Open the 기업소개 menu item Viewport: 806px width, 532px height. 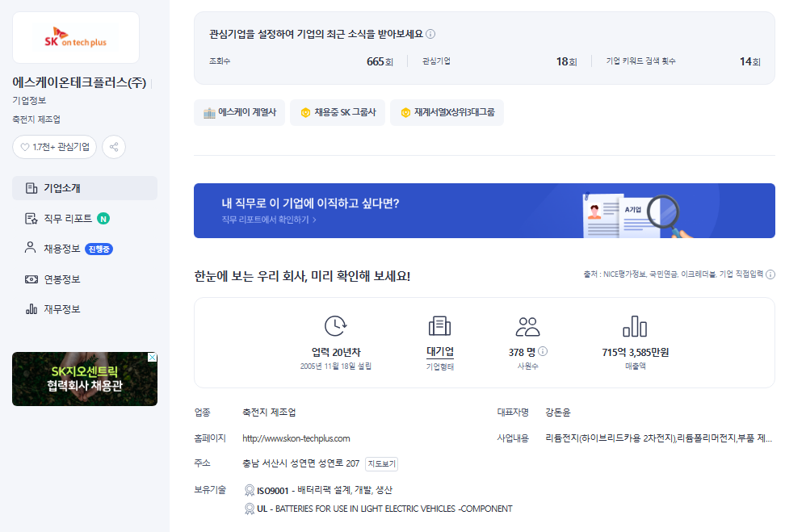(x=85, y=188)
